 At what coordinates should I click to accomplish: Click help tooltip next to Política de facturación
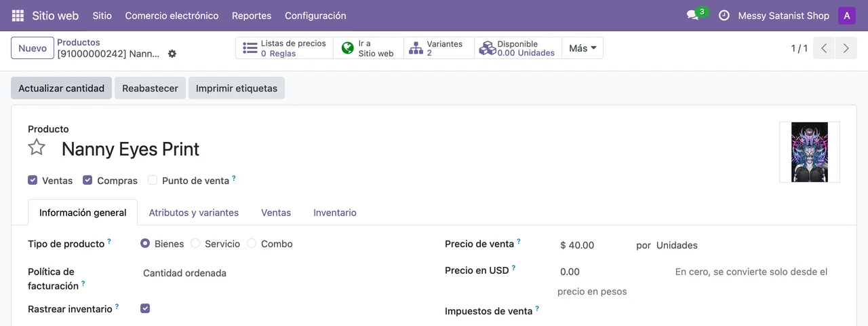point(83,283)
